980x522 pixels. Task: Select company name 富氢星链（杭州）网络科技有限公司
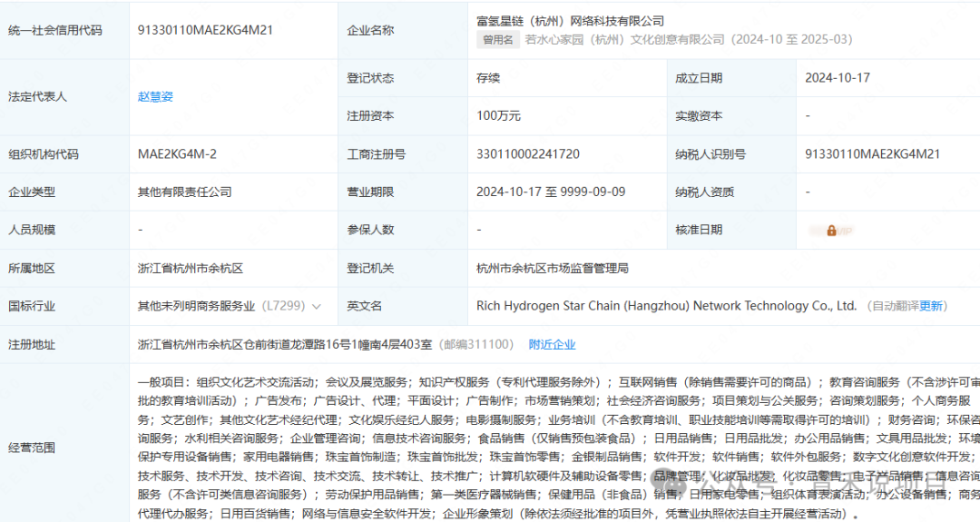(x=570, y=21)
